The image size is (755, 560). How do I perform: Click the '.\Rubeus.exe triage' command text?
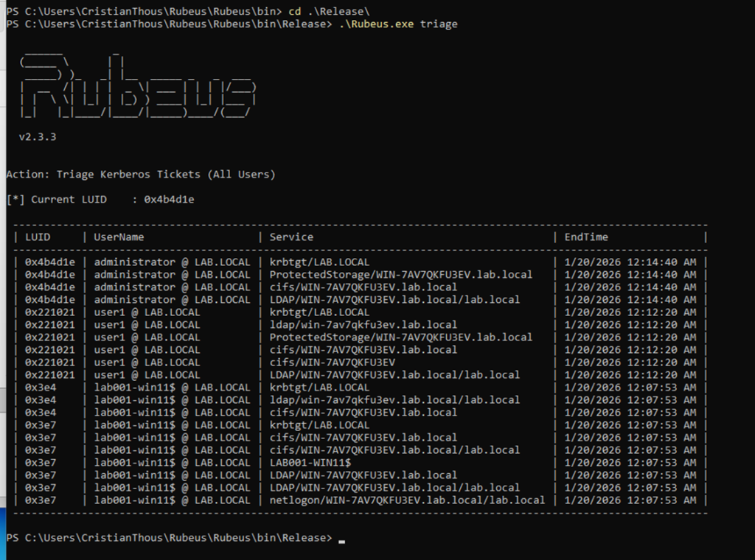pos(398,24)
